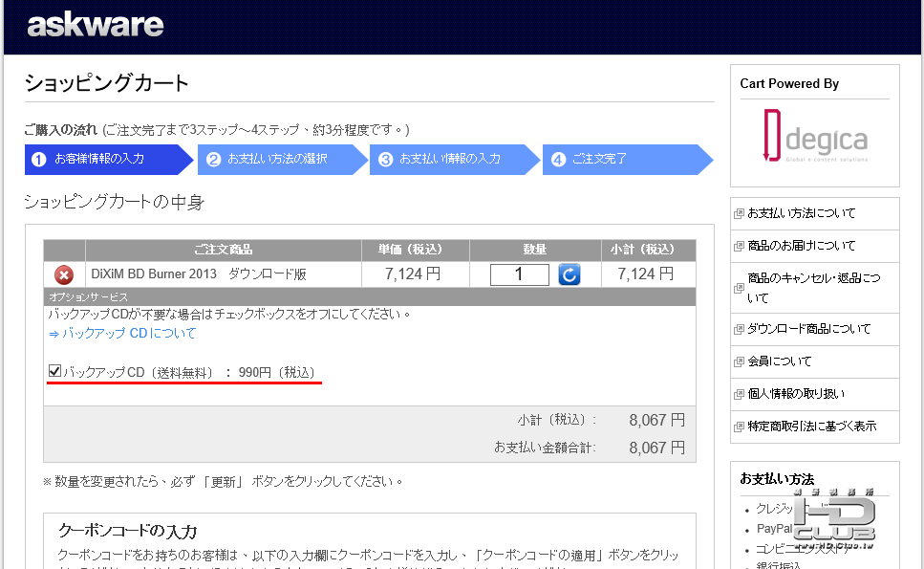Click the お支払い方法 sidebar heading
The height and width of the screenshot is (569, 924).
pyautogui.click(x=777, y=479)
